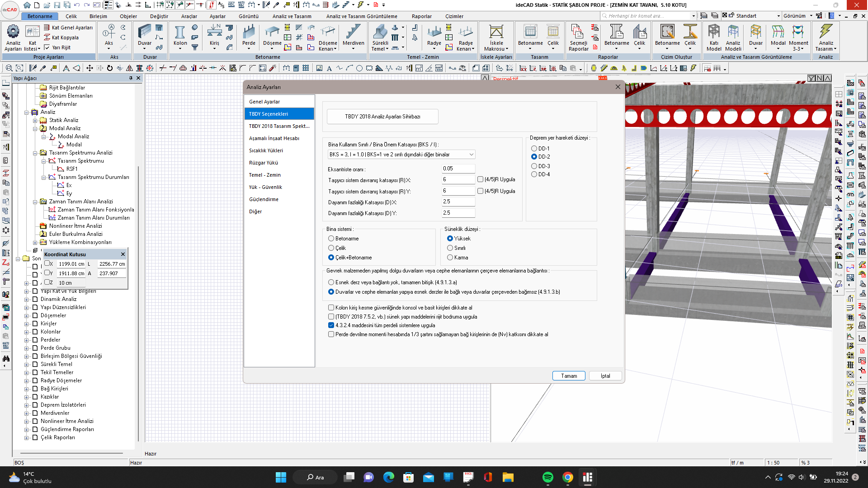This screenshot has height=488, width=868.
Task: Open Seçmeli Raporlar icon
Action: click(578, 37)
